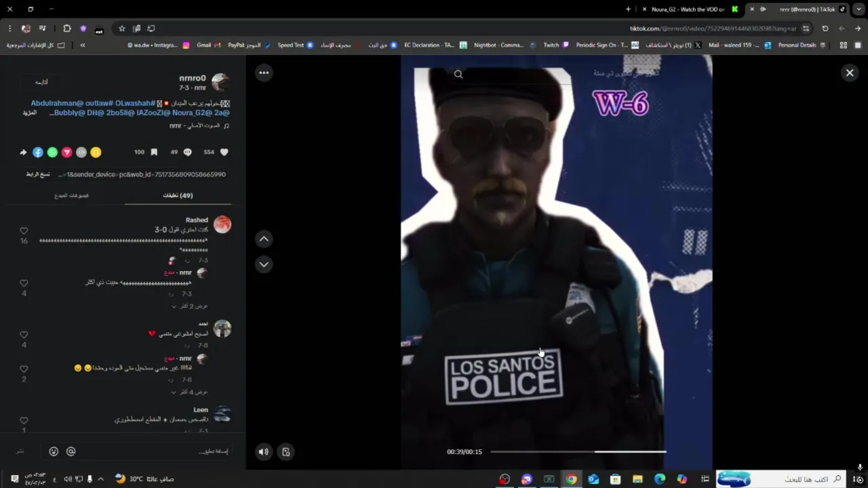The image size is (868, 488).
Task: Open File Explorer from the taskbar
Action: pyautogui.click(x=637, y=479)
